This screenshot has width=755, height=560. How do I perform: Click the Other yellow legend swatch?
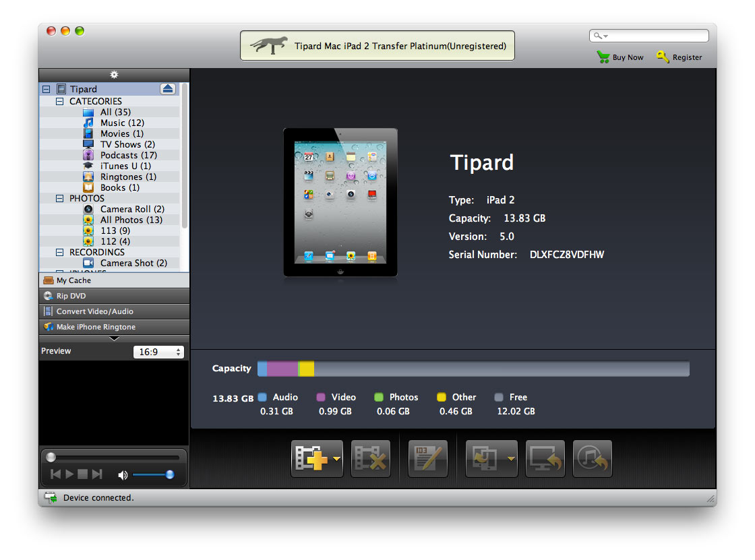(x=441, y=397)
